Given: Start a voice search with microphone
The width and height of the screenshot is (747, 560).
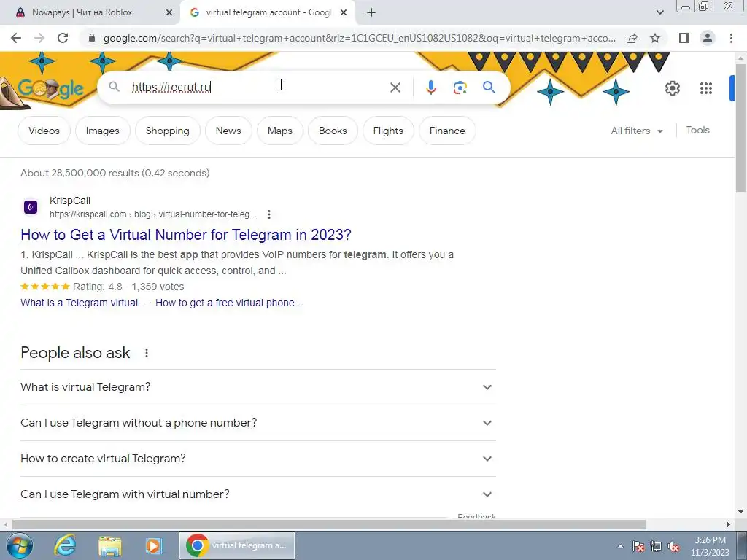Looking at the screenshot, I should pyautogui.click(x=430, y=87).
